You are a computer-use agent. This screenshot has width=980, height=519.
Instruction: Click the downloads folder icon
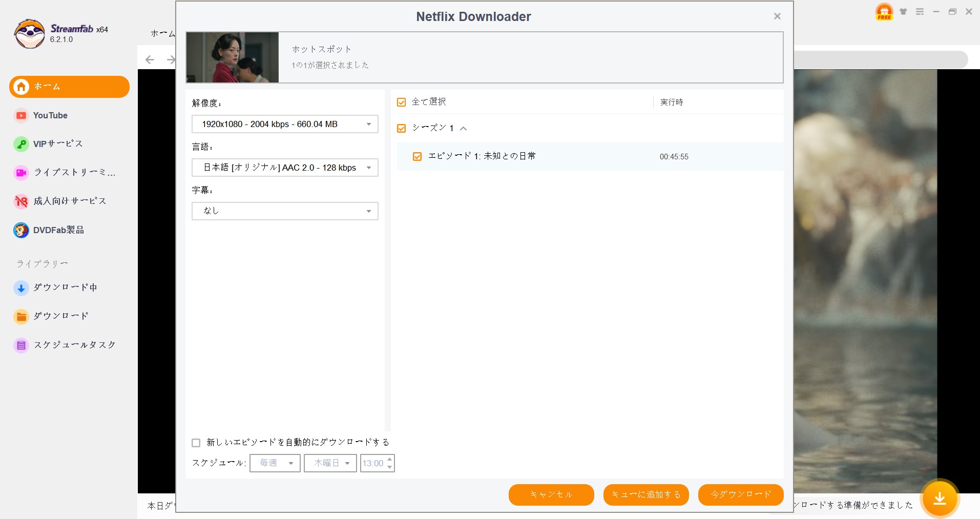coord(21,317)
